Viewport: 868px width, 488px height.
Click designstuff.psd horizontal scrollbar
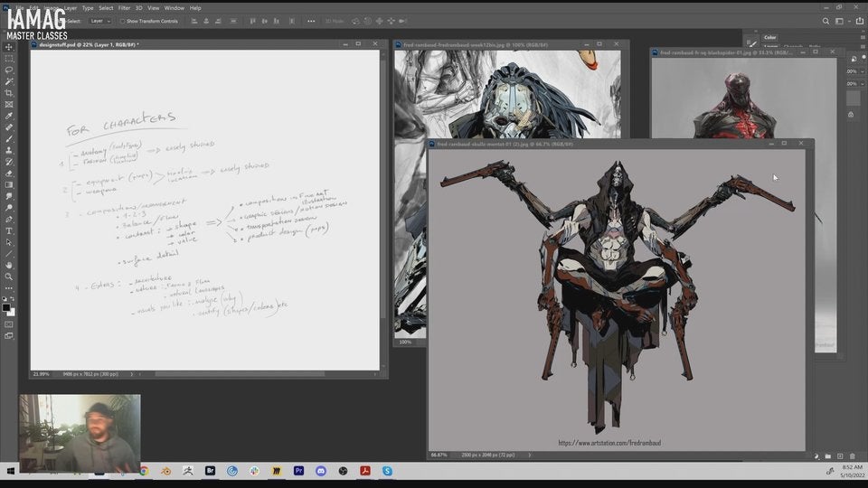coord(240,374)
